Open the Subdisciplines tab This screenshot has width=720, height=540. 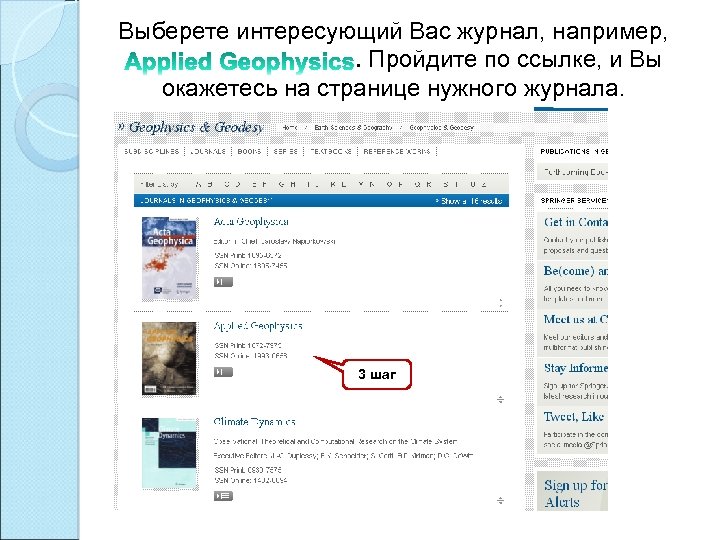pyautogui.click(x=152, y=151)
